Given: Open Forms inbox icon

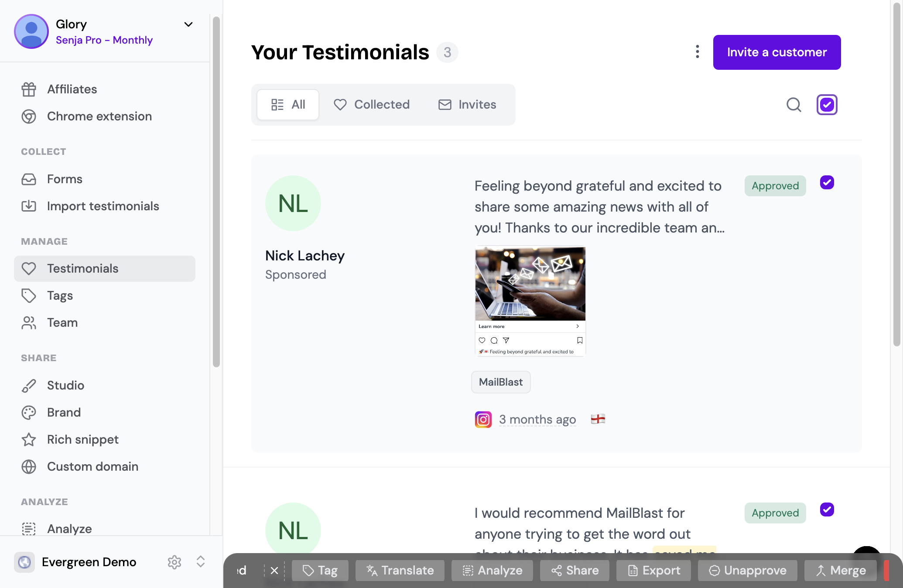Looking at the screenshot, I should (29, 179).
